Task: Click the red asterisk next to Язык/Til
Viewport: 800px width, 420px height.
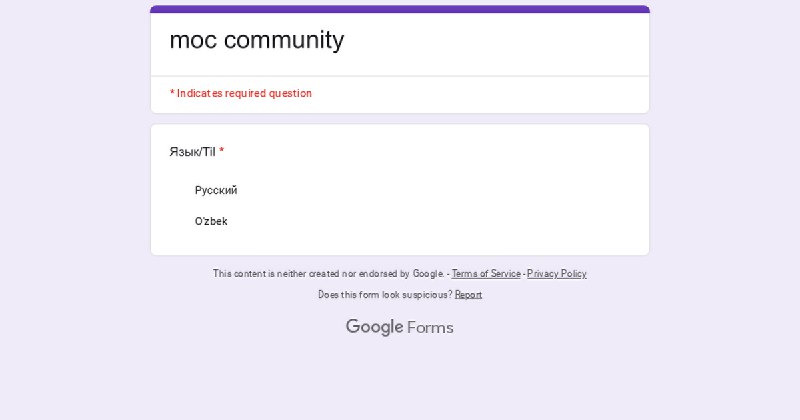Action: [221, 152]
